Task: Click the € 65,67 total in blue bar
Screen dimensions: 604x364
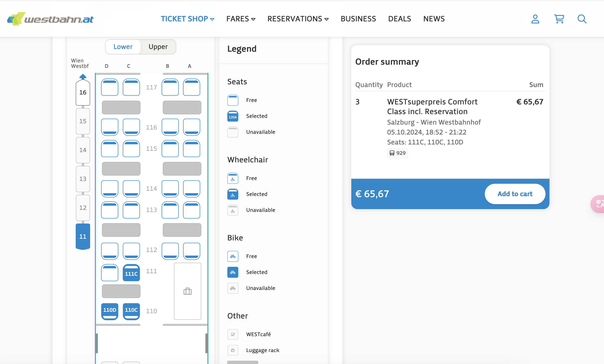Action: pyautogui.click(x=372, y=194)
